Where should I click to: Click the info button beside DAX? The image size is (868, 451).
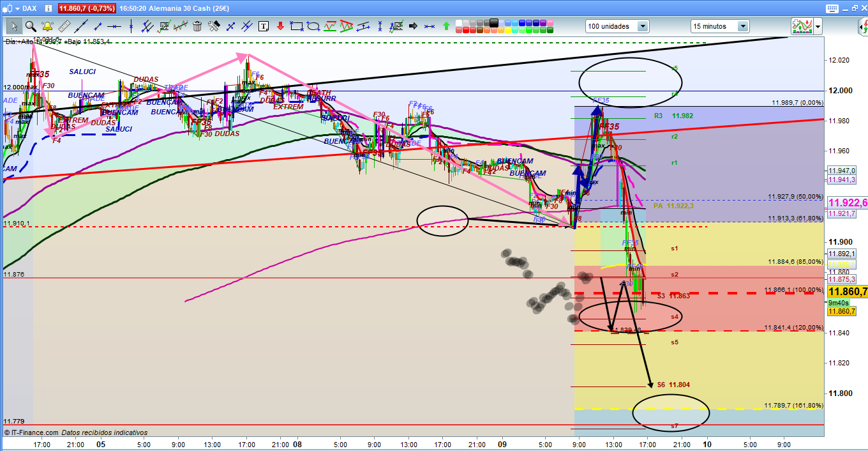click(x=49, y=8)
